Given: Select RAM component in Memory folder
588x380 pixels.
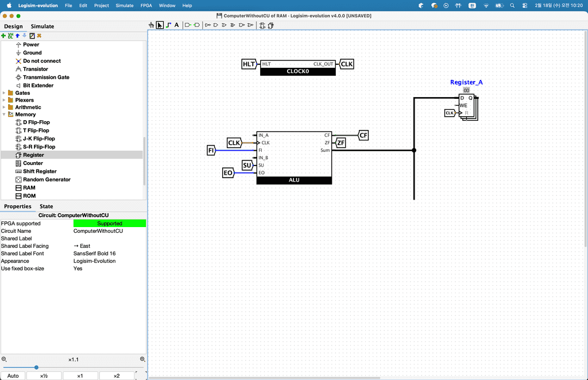Looking at the screenshot, I should [29, 188].
